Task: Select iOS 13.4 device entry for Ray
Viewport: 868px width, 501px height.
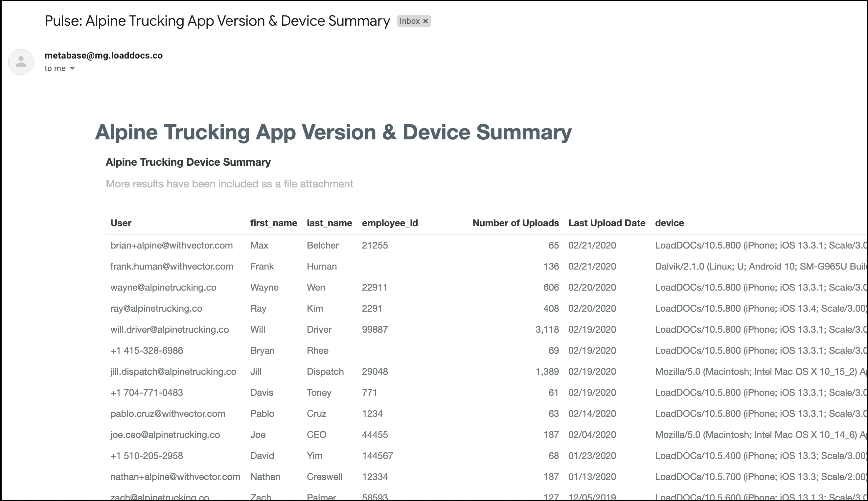Action: coord(761,308)
